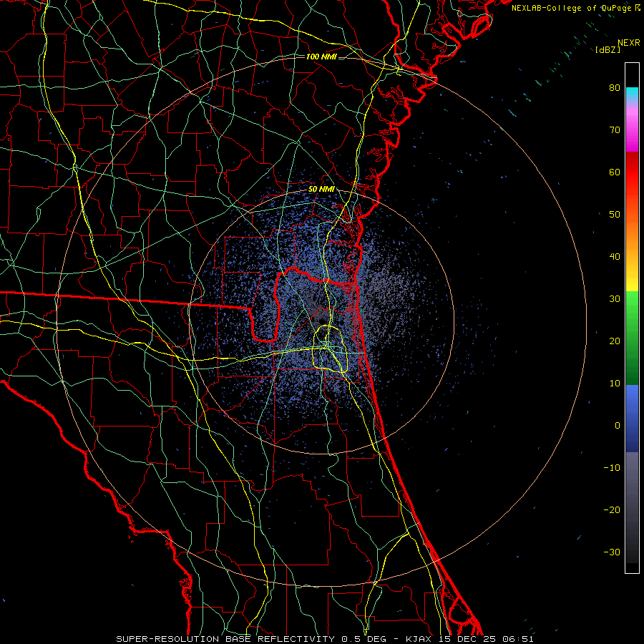This screenshot has width=644, height=644.
Task: Click the 100 NMI range ring label
Action: pyautogui.click(x=321, y=57)
